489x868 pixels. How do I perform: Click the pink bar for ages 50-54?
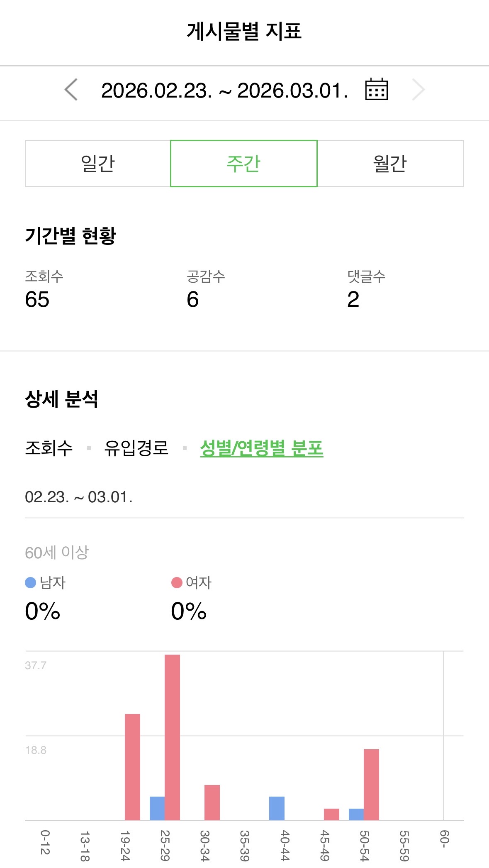[x=371, y=785]
